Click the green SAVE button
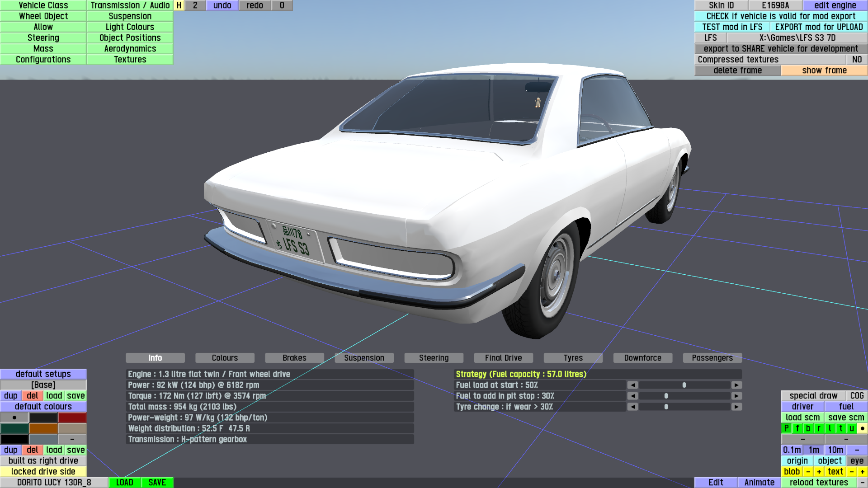The height and width of the screenshot is (488, 868). click(157, 483)
